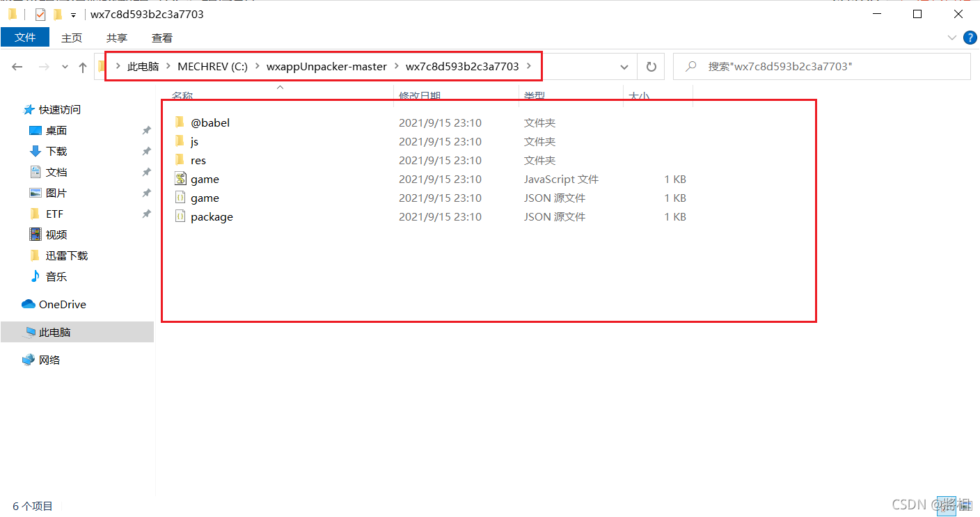Open the Customize Quick Access Toolbar dropdown
Image resolution: width=980 pixels, height=517 pixels.
[x=73, y=14]
